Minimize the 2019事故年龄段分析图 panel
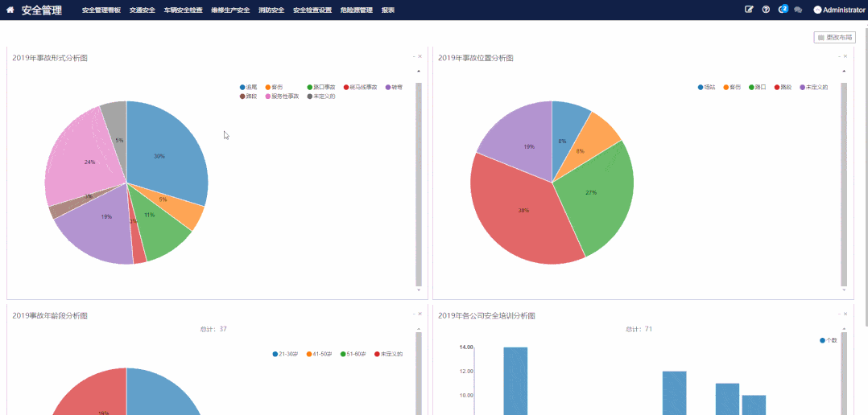The height and width of the screenshot is (415, 868). [x=414, y=314]
